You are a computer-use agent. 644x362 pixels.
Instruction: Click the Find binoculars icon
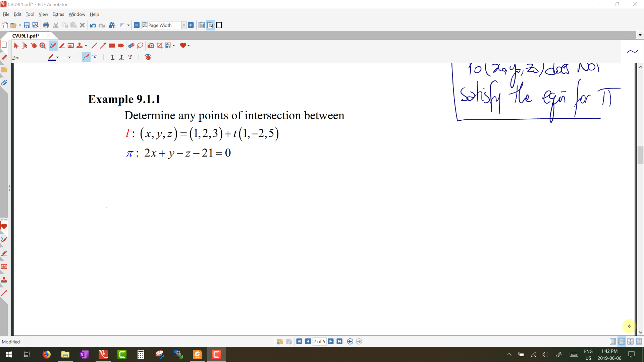click(112, 25)
